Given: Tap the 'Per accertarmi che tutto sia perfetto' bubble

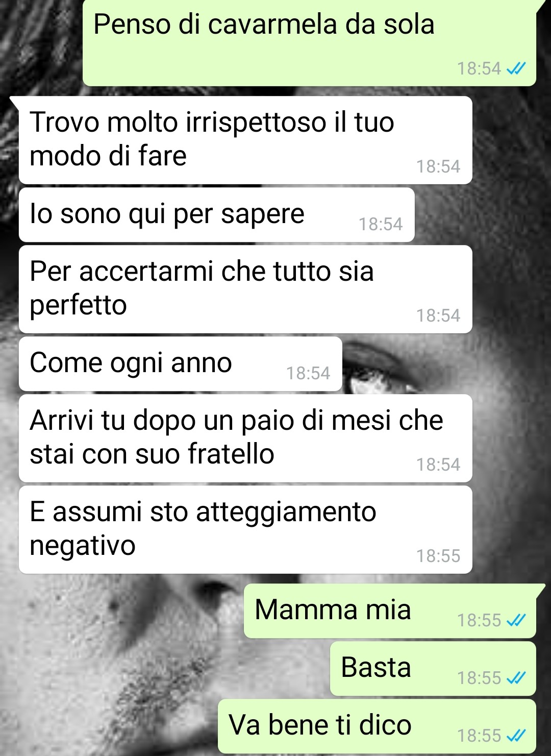Looking at the screenshot, I should click(245, 289).
